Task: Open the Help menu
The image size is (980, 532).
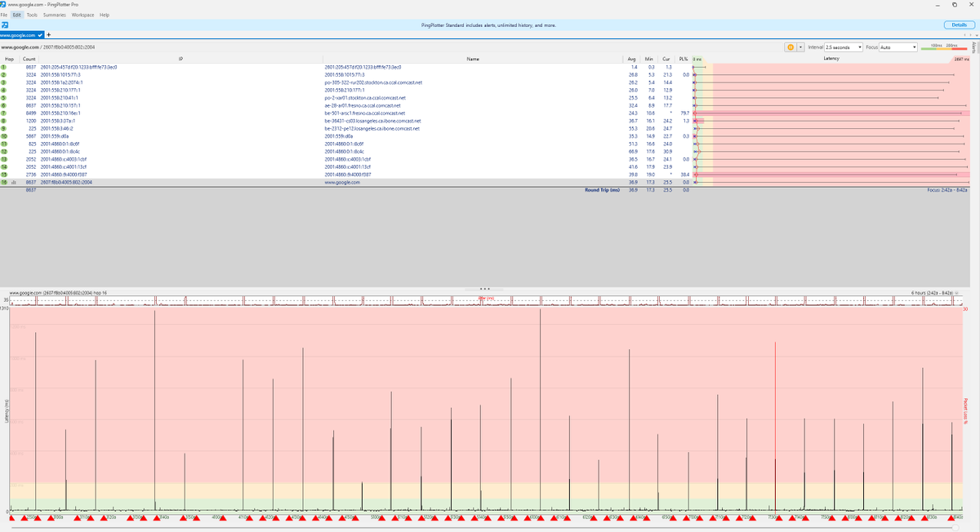Action: [105, 15]
